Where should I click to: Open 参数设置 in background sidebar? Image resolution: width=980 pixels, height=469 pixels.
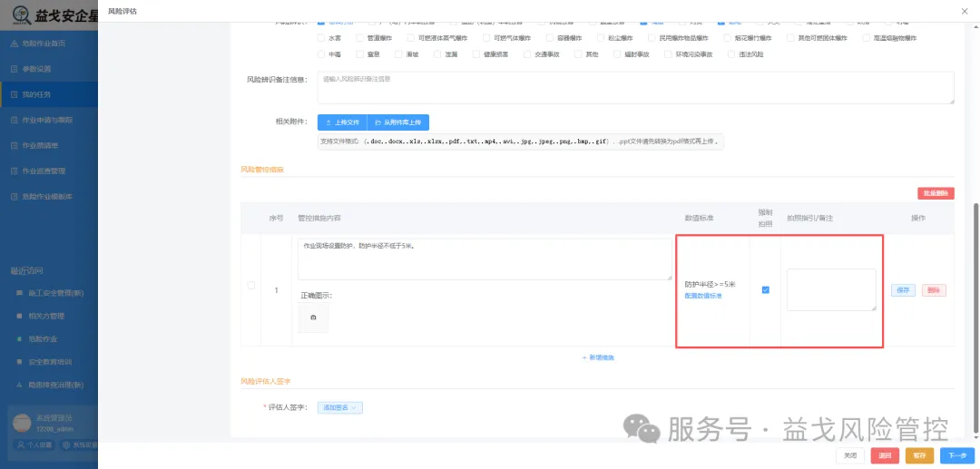click(x=49, y=69)
